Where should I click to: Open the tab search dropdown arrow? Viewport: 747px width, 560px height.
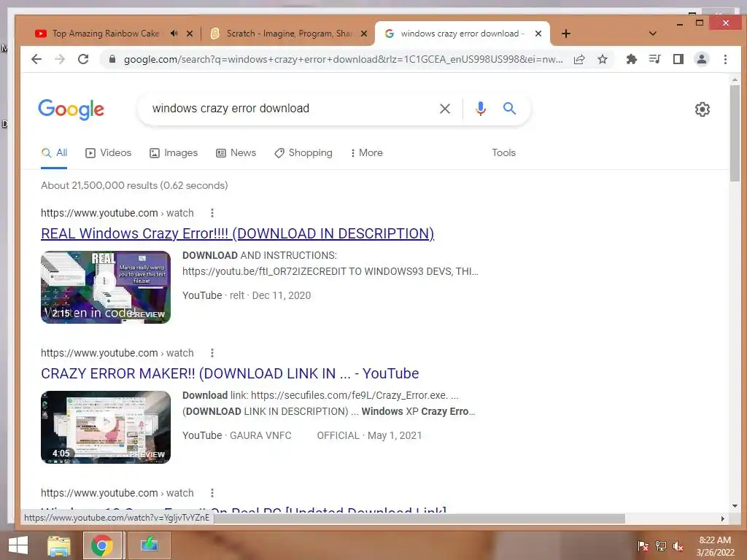pyautogui.click(x=653, y=34)
